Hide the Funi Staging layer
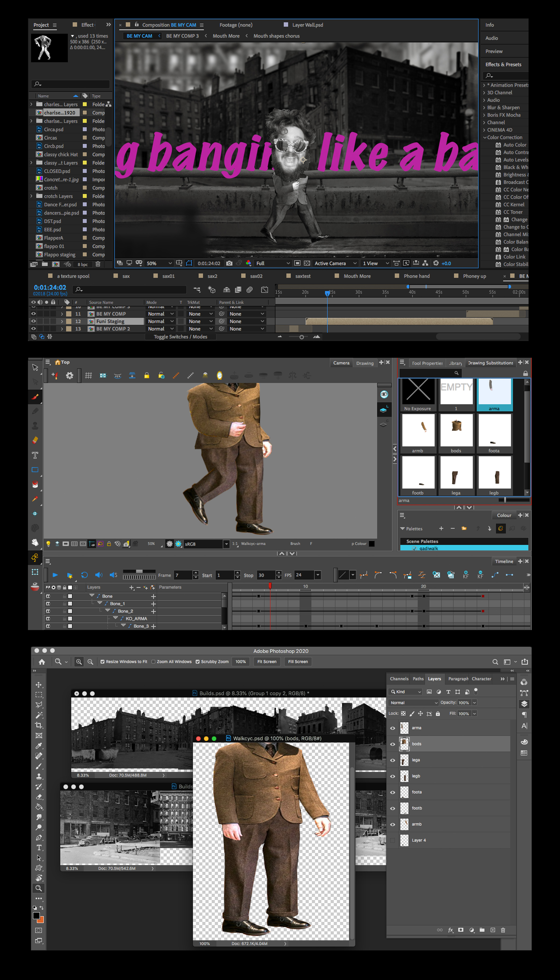This screenshot has height=980, width=560. click(34, 321)
